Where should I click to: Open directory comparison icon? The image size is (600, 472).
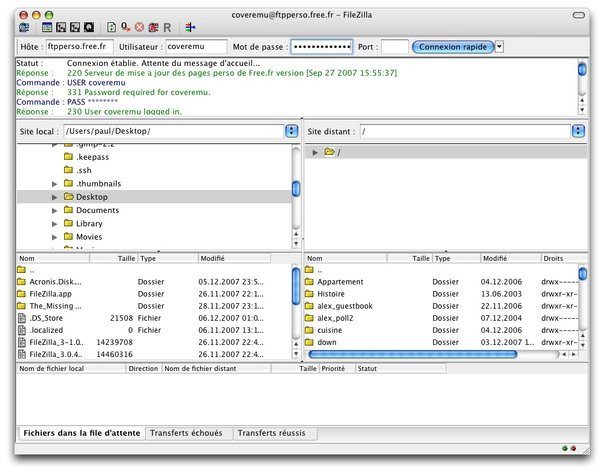coord(190,27)
